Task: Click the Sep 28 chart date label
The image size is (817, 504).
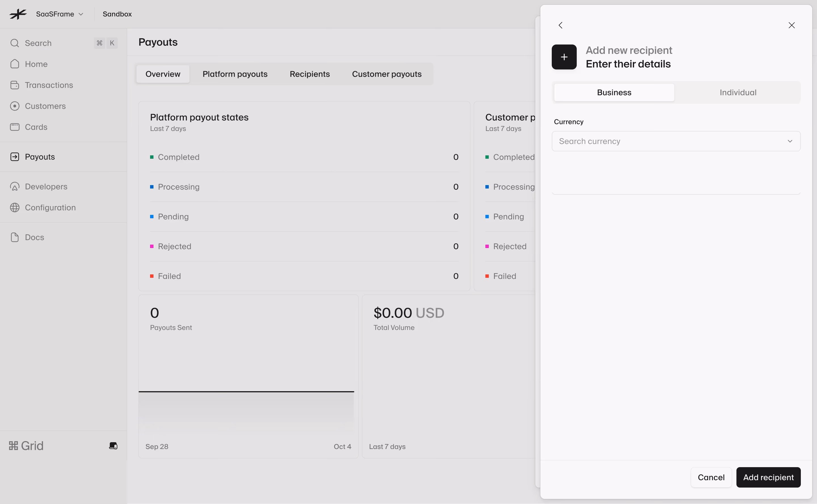Action: click(157, 446)
